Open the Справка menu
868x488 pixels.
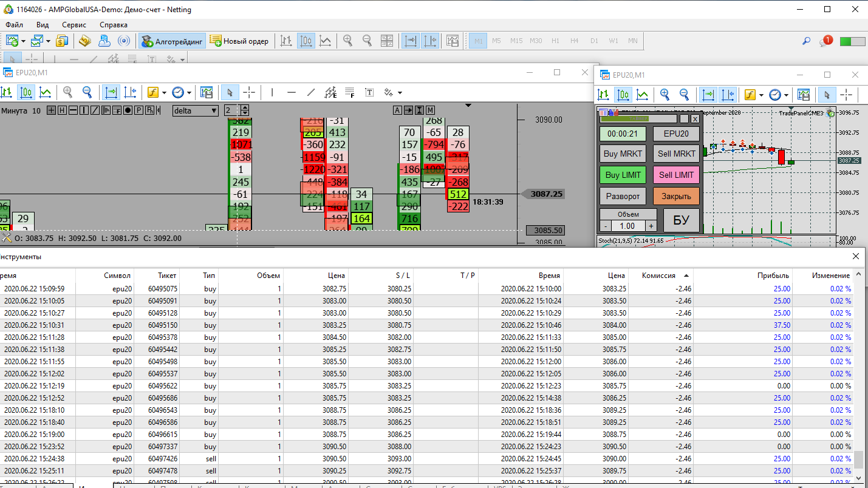tap(114, 25)
